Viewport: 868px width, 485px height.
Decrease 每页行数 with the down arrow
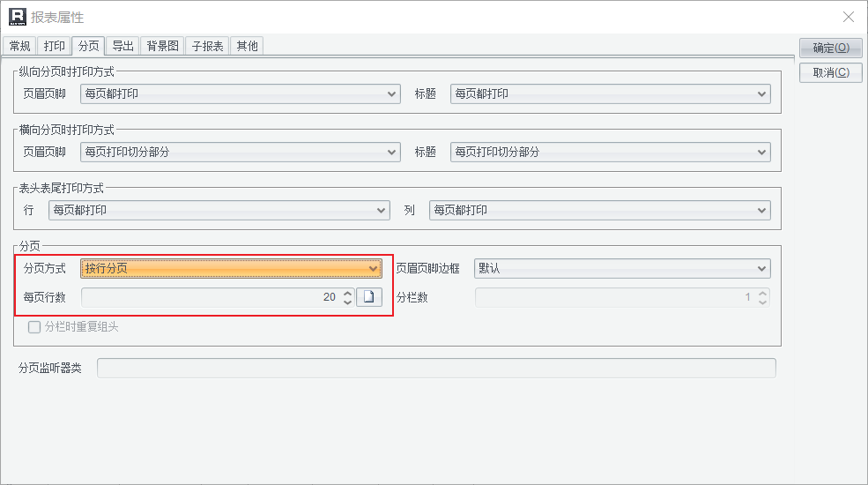[347, 302]
